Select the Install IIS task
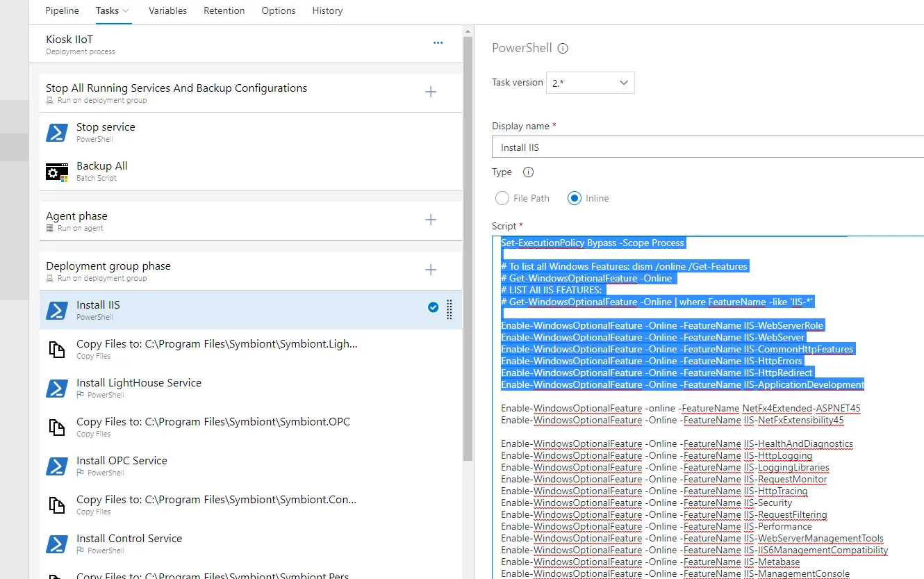Viewport: 924px width, 579px height. pyautogui.click(x=251, y=310)
